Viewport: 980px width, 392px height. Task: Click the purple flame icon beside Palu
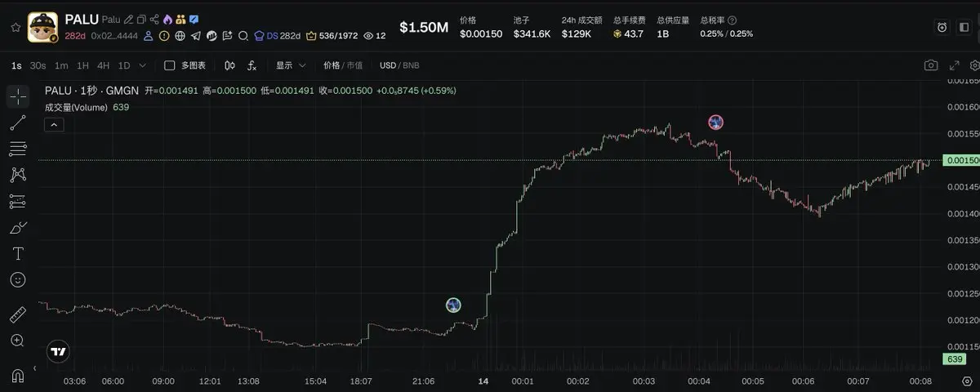(x=167, y=19)
